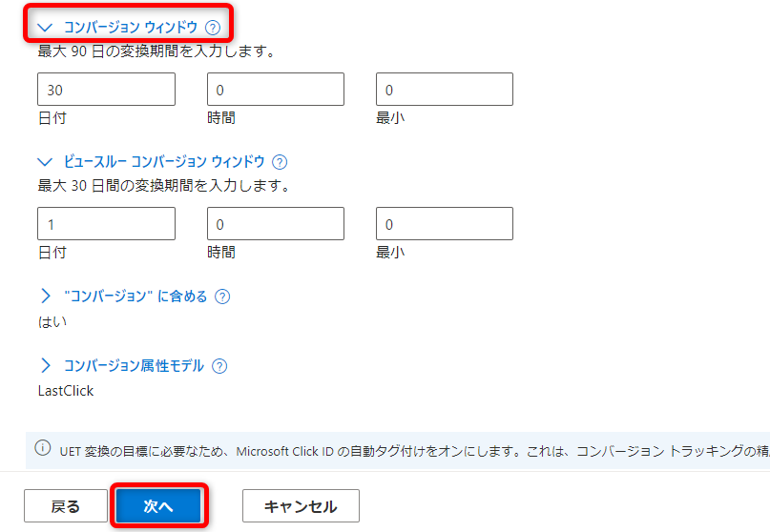Collapse the コンバージョン ウィンドウ section chevron
The image size is (770, 532).
coord(45,28)
